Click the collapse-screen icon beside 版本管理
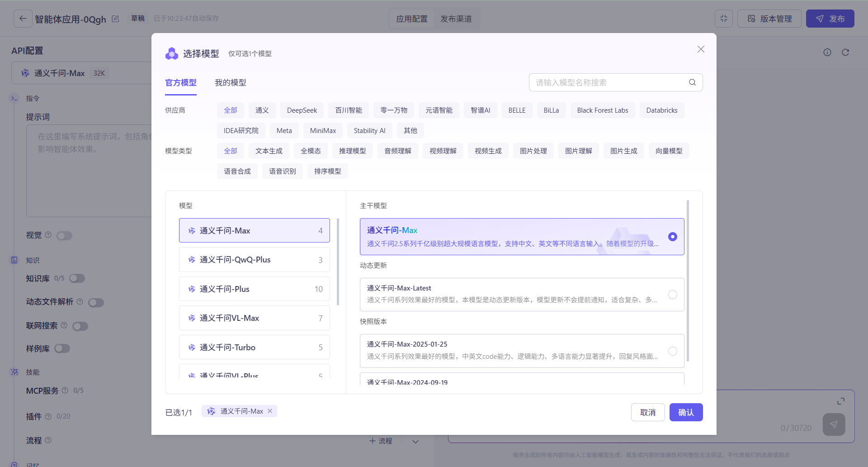This screenshot has height=467, width=868. pos(724,19)
